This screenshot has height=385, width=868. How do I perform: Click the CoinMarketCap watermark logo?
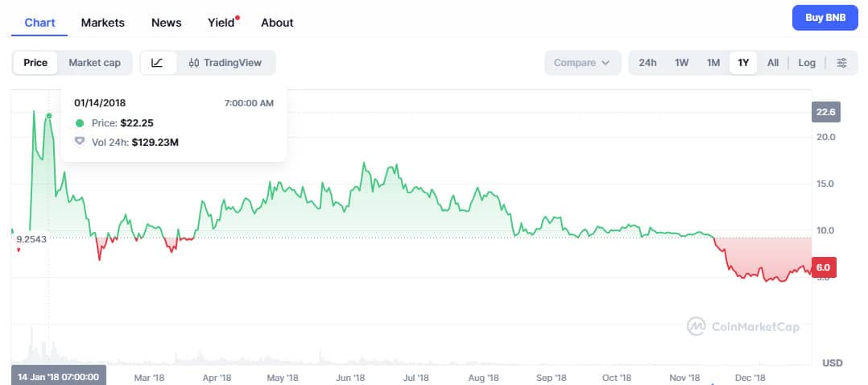[742, 326]
